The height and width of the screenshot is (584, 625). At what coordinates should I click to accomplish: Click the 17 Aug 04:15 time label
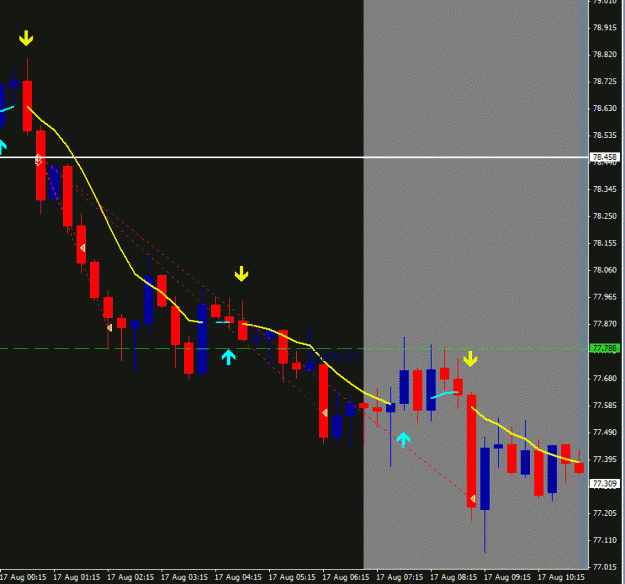point(238,577)
